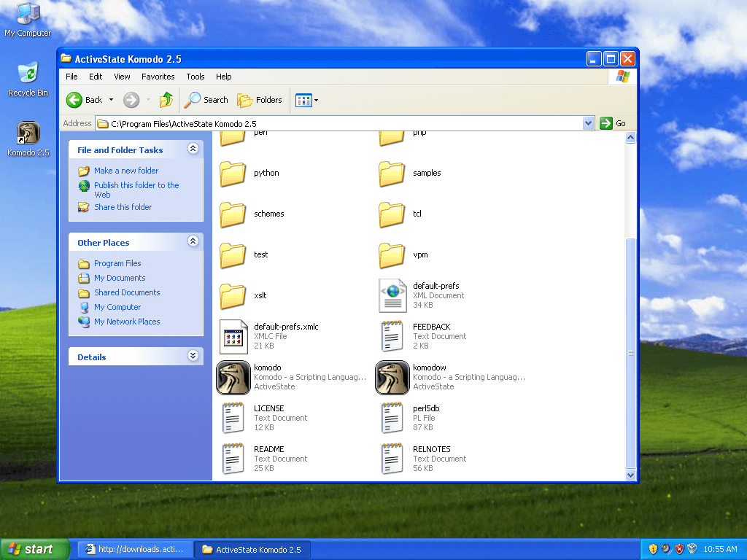Viewport: 747px width, 560px height.
Task: Select the default-prefs XML document icon
Action: click(392, 296)
